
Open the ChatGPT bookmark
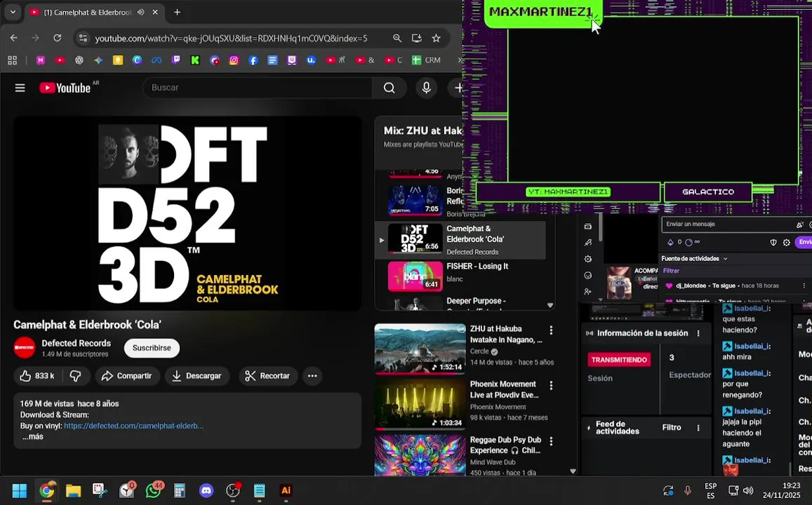[x=79, y=60]
